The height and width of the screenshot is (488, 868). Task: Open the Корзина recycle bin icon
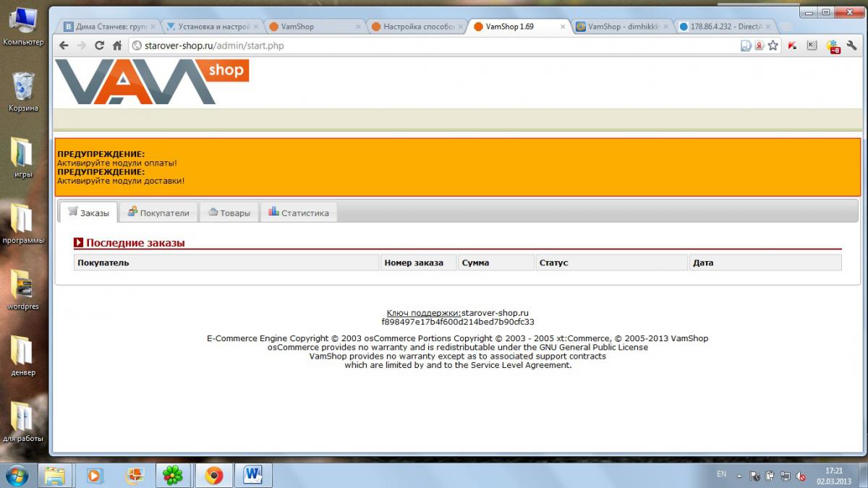[x=23, y=92]
